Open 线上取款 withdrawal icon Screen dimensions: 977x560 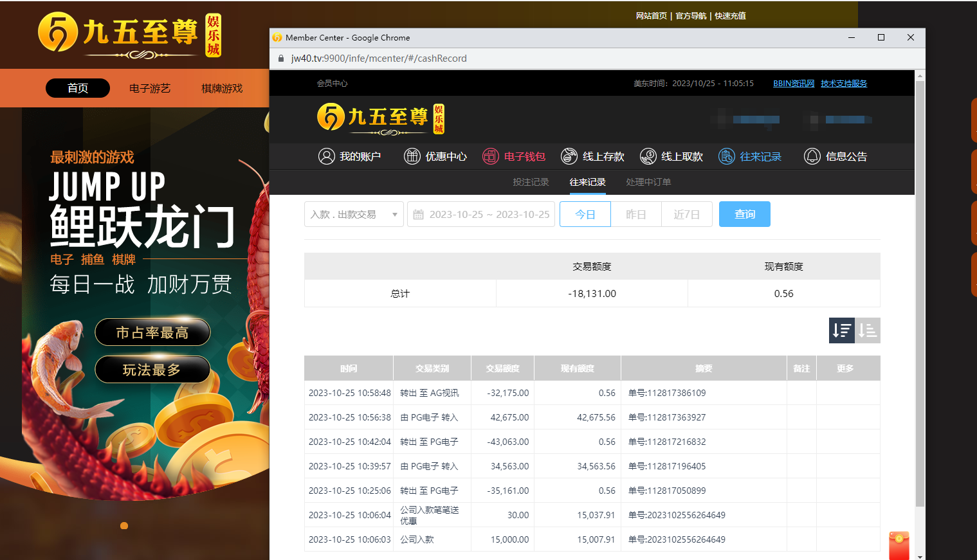(648, 156)
